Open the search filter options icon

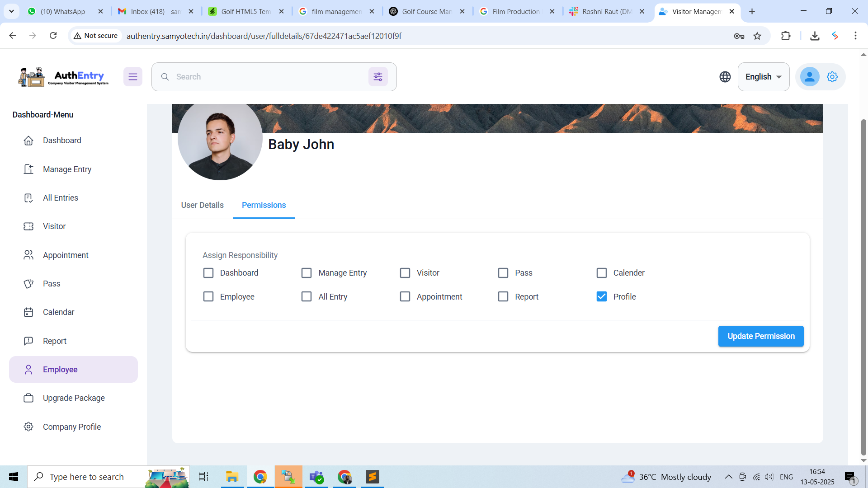pyautogui.click(x=378, y=77)
